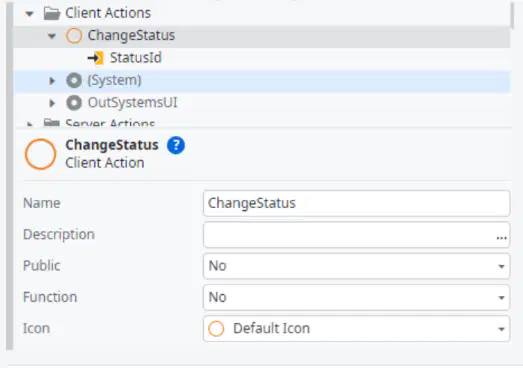Expand the (System) module node

pos(52,81)
